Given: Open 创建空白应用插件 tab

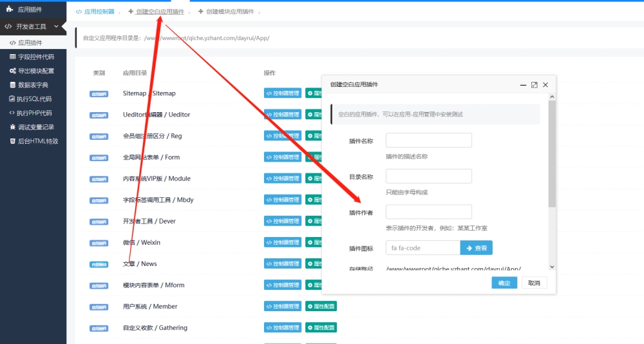Looking at the screenshot, I should coord(156,12).
